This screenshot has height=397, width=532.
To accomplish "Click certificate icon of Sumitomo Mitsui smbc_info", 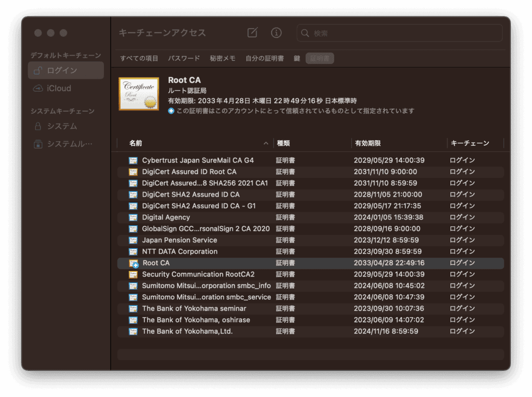I will click(x=133, y=286).
